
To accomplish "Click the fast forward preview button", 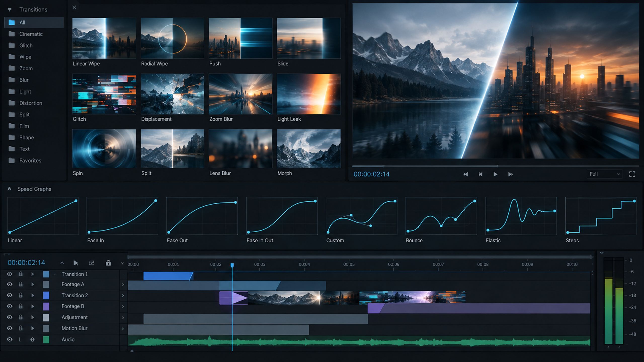I will (510, 174).
